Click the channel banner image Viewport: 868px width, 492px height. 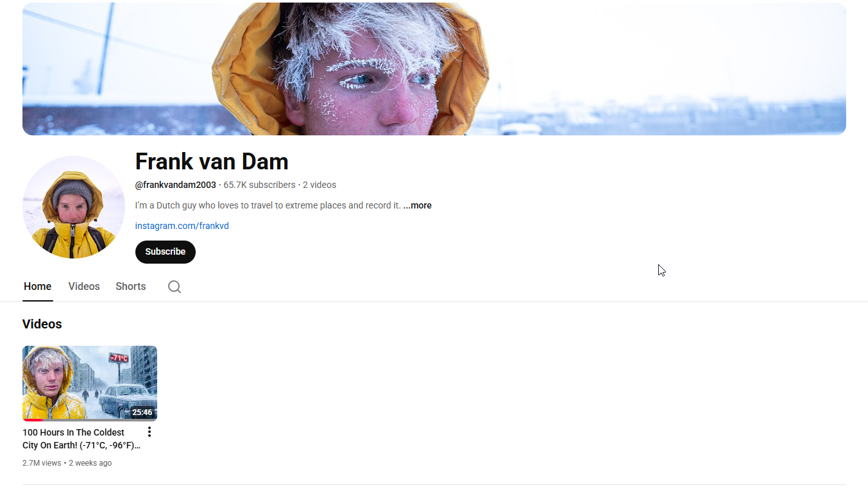coord(434,69)
